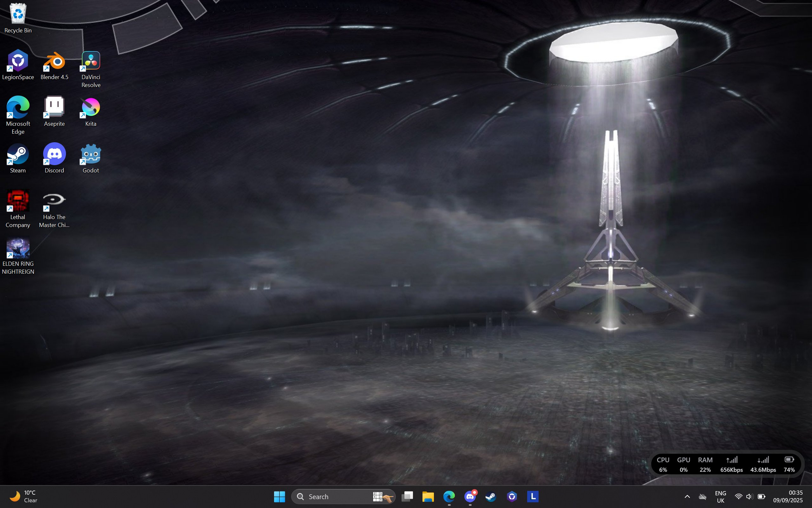Click the GPU 0% usage readout

coord(684,464)
